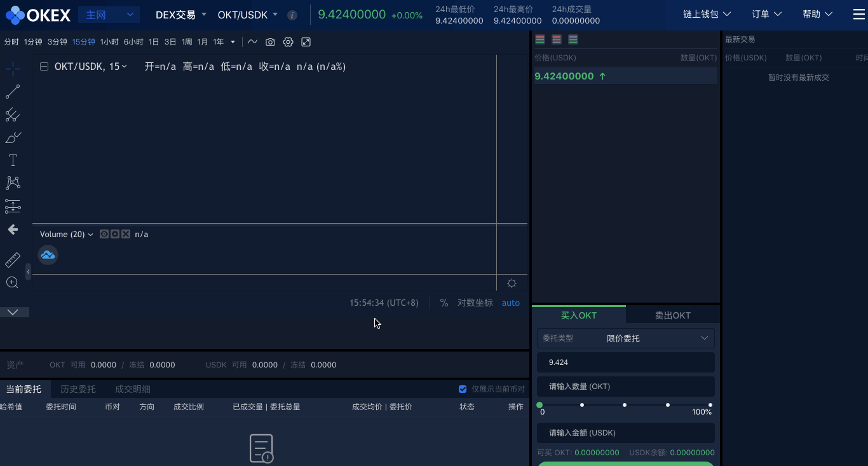Viewport: 868px width, 466px height.
Task: Open the 主网 network dropdown
Action: (109, 15)
